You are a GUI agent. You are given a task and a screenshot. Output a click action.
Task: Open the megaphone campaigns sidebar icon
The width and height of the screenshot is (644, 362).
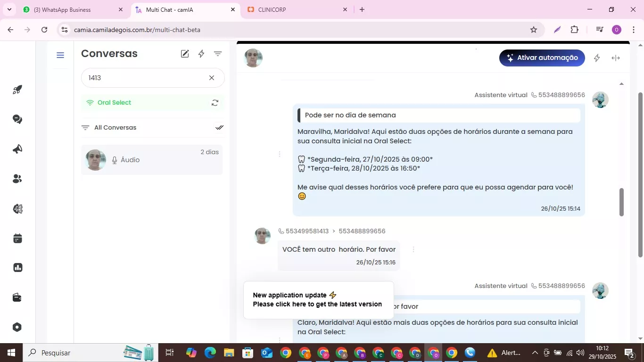(17, 149)
